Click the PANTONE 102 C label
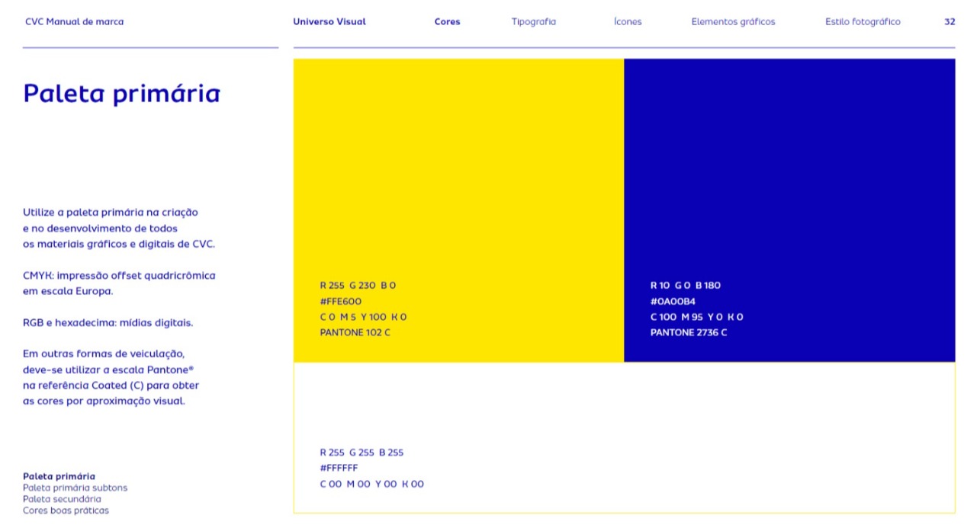 click(355, 333)
